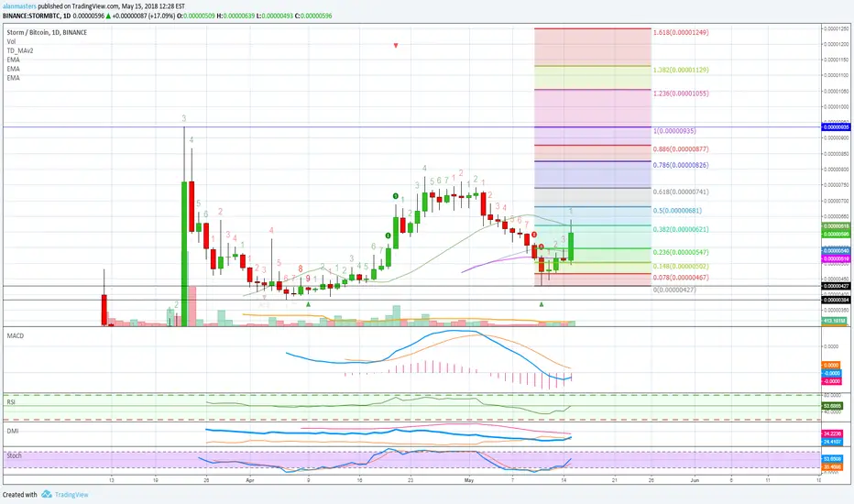
Task: Click the pink DMI value tag 34.2236
Action: click(x=832, y=433)
